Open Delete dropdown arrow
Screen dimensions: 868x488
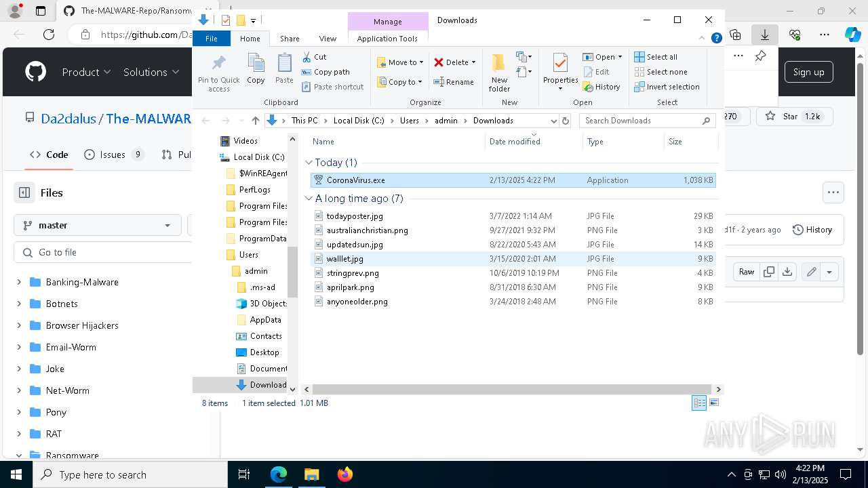click(473, 62)
